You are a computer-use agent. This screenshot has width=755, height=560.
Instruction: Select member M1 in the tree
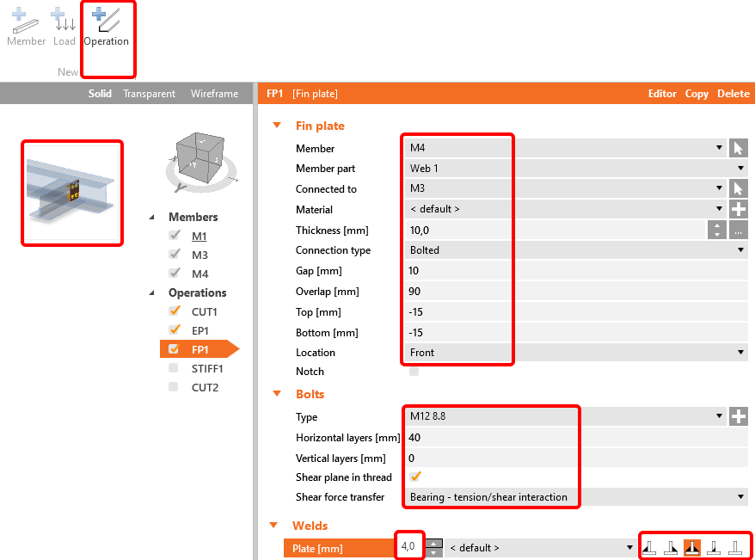coord(199,236)
